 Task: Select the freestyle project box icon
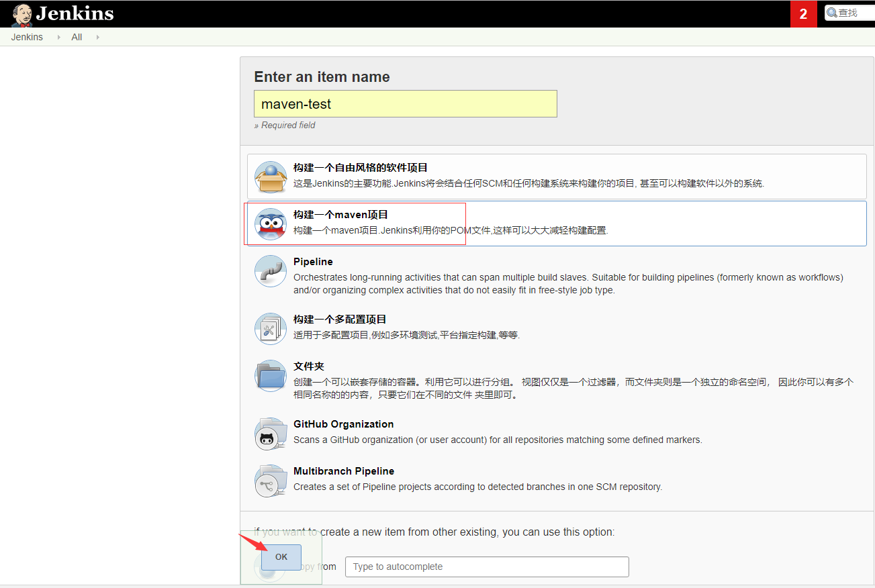[271, 177]
